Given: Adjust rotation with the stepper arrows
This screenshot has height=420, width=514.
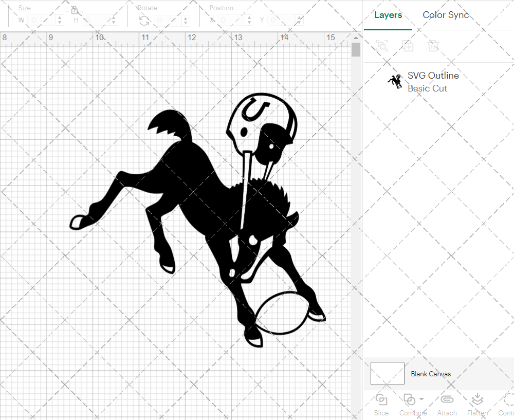Looking at the screenshot, I should 186,21.
